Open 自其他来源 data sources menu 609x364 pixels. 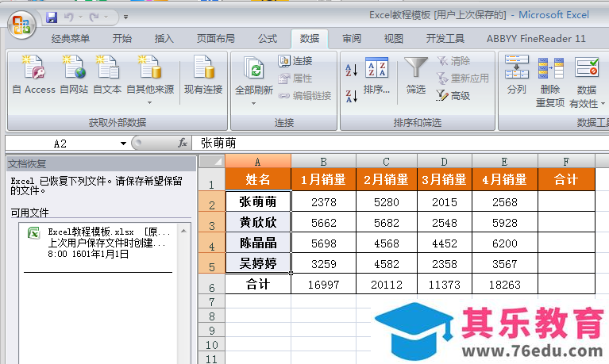pos(150,79)
